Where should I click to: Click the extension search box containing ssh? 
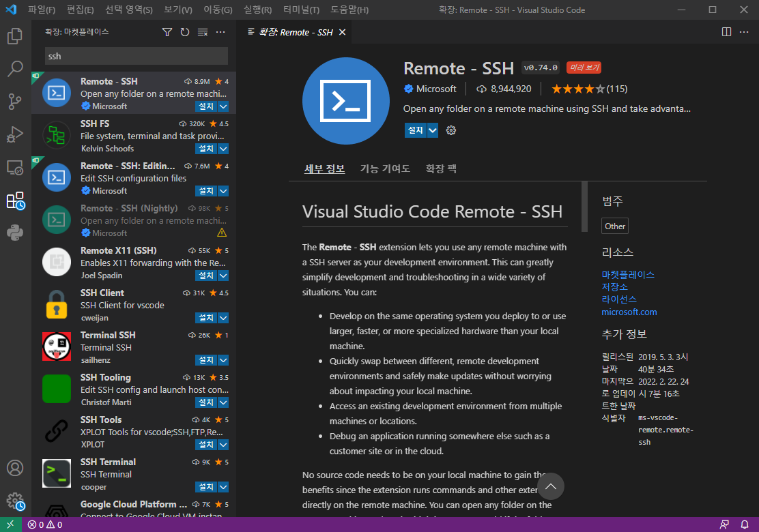tap(136, 56)
